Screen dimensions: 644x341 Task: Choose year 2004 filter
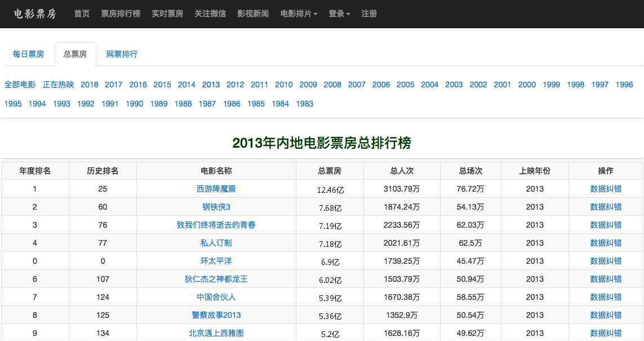coord(429,85)
